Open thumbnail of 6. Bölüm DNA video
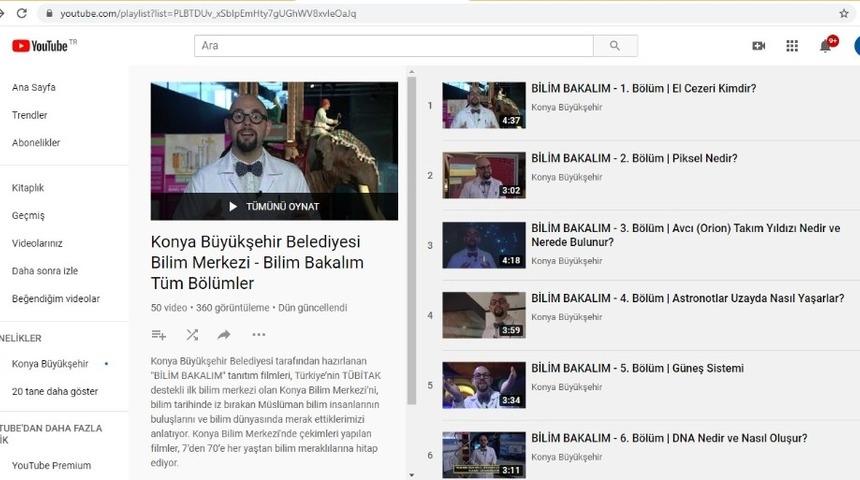The width and height of the screenshot is (860, 480). point(484,455)
